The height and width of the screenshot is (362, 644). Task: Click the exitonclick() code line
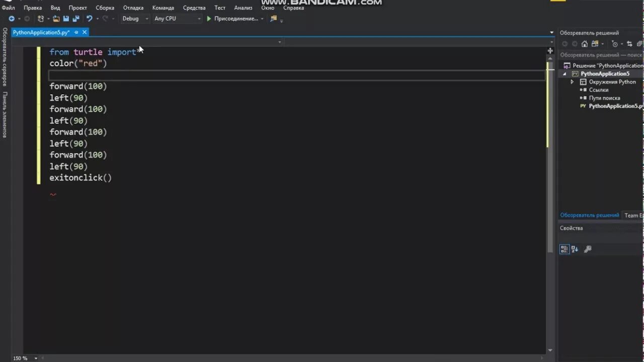pos(80,178)
